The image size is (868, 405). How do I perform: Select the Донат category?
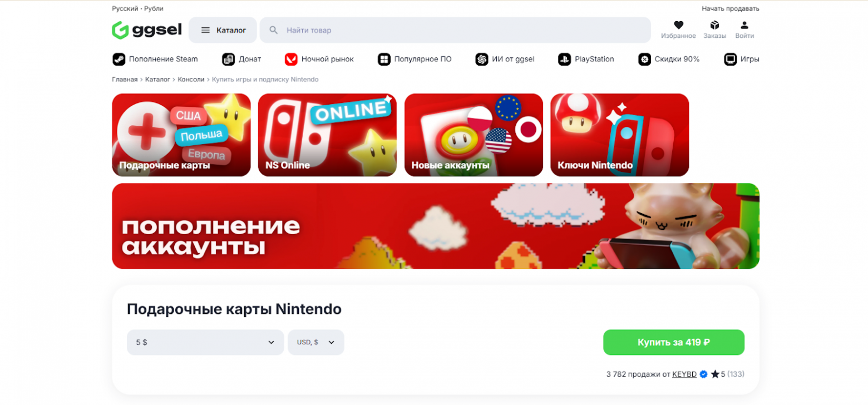pyautogui.click(x=241, y=59)
